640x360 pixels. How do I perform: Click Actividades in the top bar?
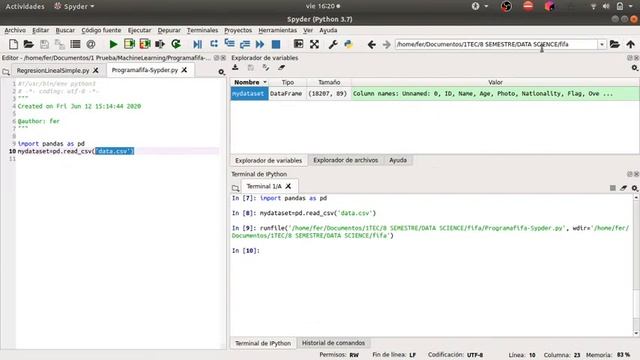pyautogui.click(x=25, y=6)
